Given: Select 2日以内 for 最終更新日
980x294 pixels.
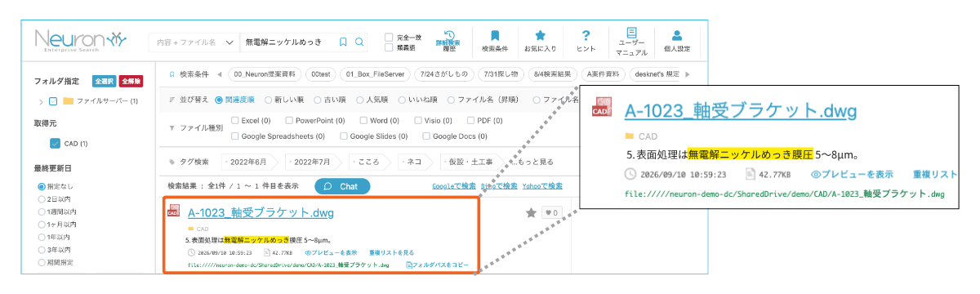Looking at the screenshot, I should point(42,199).
